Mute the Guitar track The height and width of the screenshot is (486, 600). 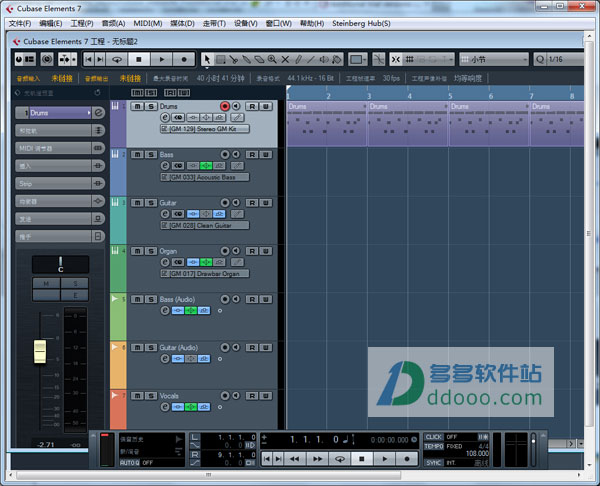[x=137, y=203]
